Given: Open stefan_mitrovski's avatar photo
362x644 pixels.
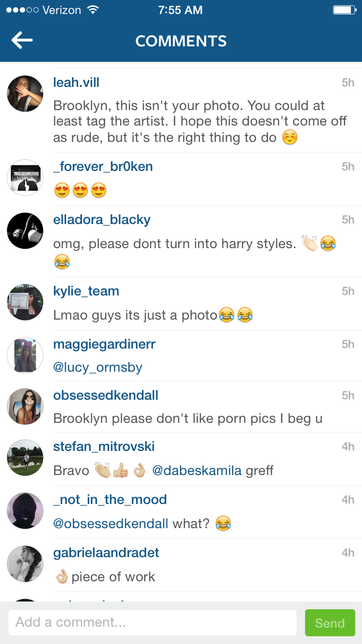Looking at the screenshot, I should [x=25, y=458].
